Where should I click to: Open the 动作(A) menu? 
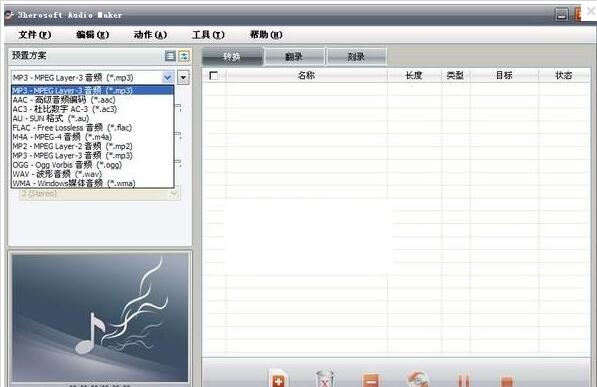(150, 35)
